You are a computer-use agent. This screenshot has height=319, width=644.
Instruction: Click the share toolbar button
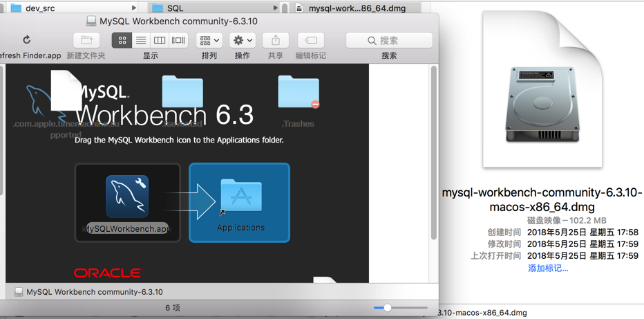pyautogui.click(x=276, y=40)
